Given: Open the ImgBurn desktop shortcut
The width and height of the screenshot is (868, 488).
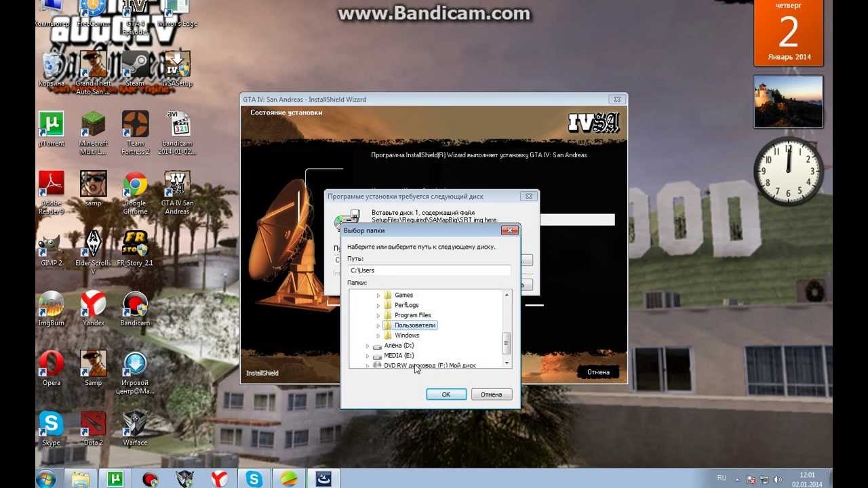Looking at the screenshot, I should 52,308.
